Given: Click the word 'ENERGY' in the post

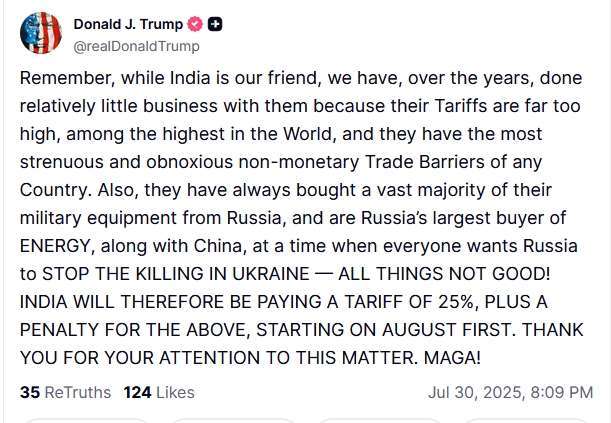Looking at the screenshot, I should 55,246.
